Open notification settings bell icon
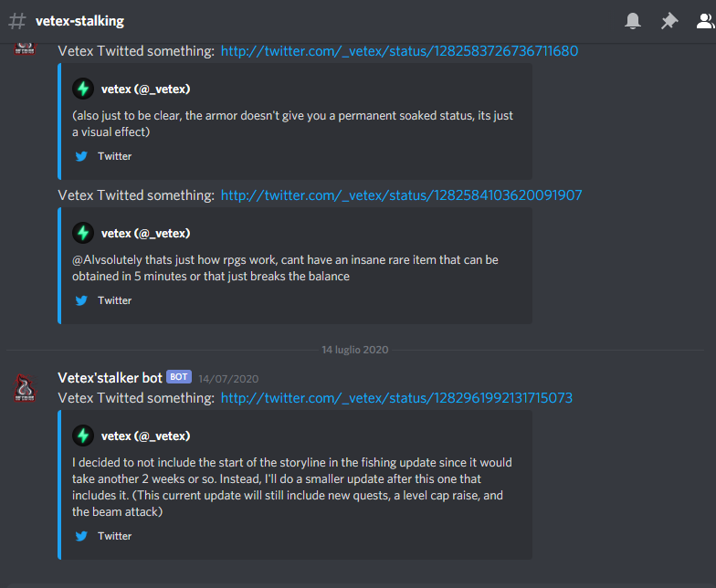Image resolution: width=716 pixels, height=588 pixels. coord(632,21)
